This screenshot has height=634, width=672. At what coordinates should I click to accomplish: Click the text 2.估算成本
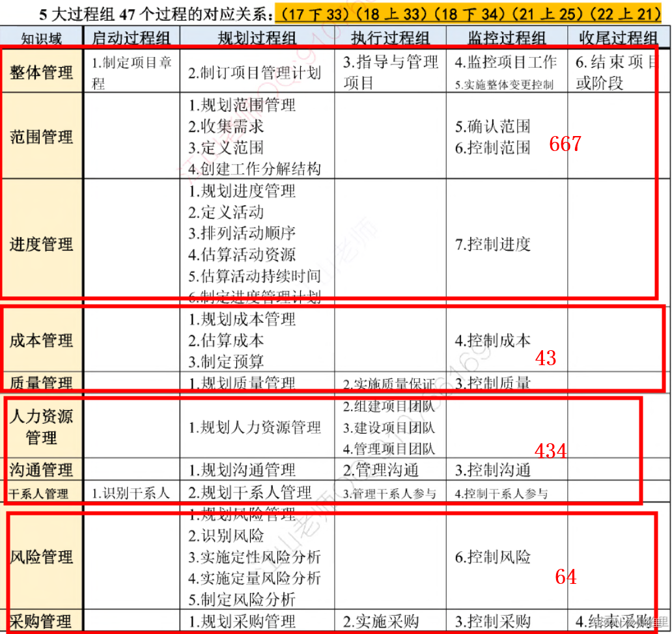coord(226,340)
